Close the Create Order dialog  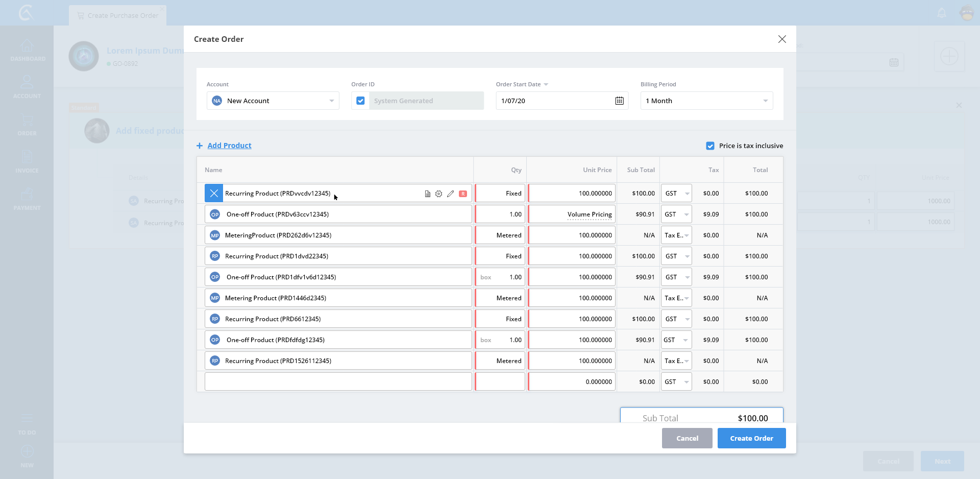781,39
